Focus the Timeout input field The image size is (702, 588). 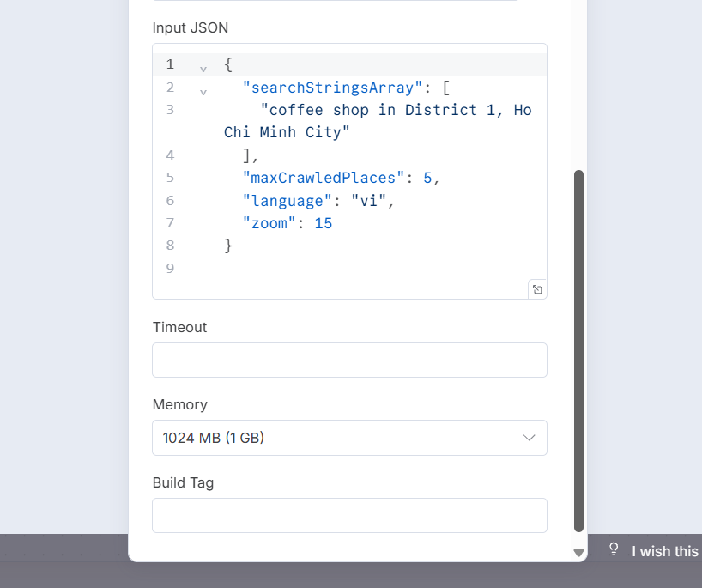point(349,360)
